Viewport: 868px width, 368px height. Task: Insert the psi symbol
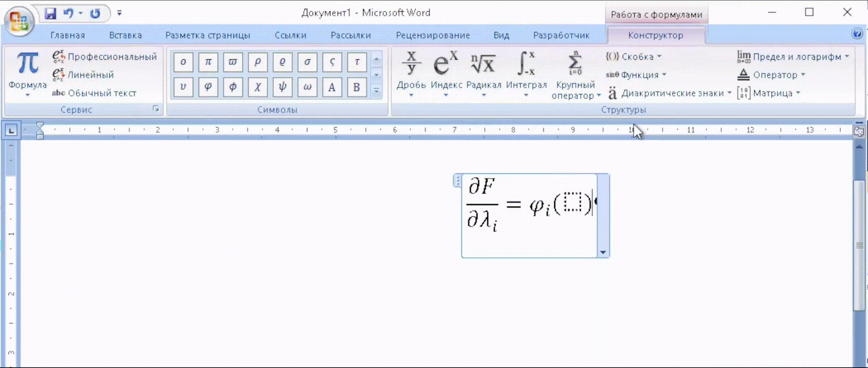point(283,87)
